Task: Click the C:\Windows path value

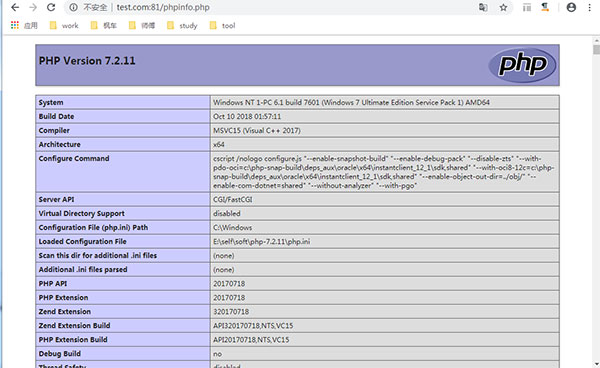Action: (x=232, y=228)
